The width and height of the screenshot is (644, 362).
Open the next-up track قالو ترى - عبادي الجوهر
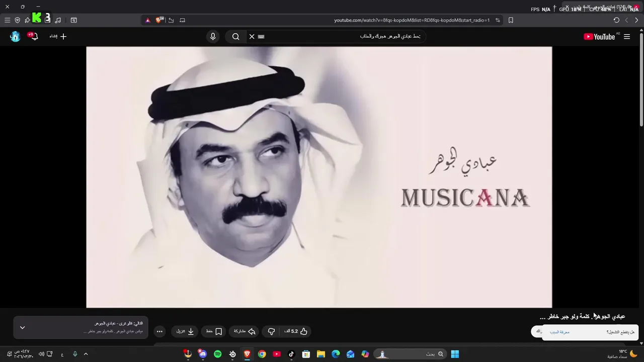119,323
